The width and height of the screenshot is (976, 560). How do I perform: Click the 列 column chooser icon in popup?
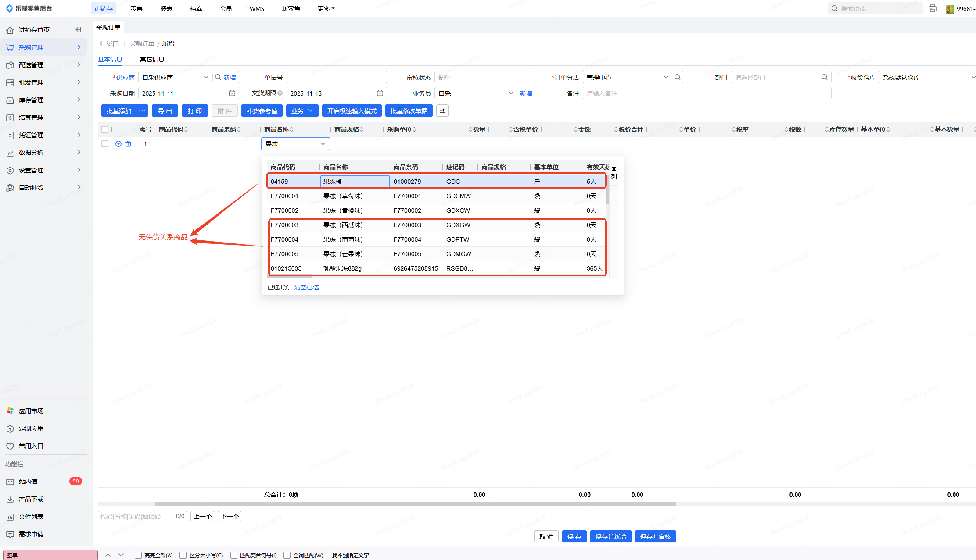pyautogui.click(x=614, y=172)
